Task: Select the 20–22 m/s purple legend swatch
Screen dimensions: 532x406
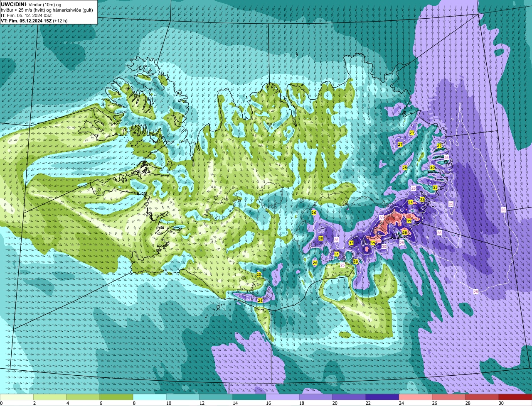Action: (x=349, y=397)
